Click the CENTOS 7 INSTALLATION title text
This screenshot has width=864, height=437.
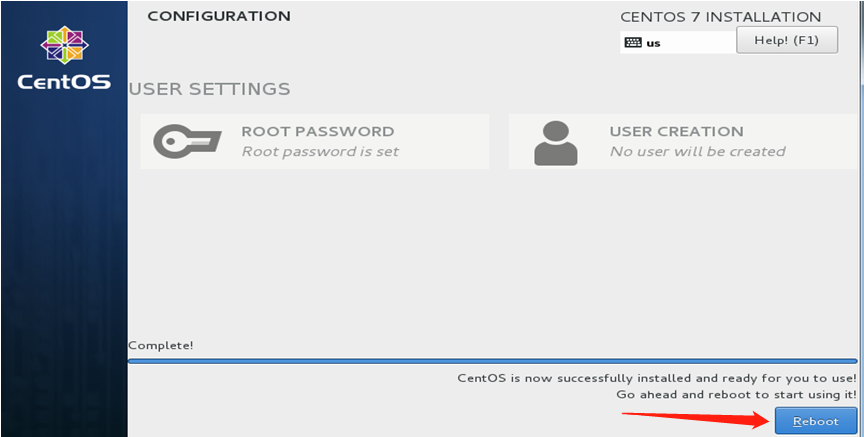pos(721,17)
